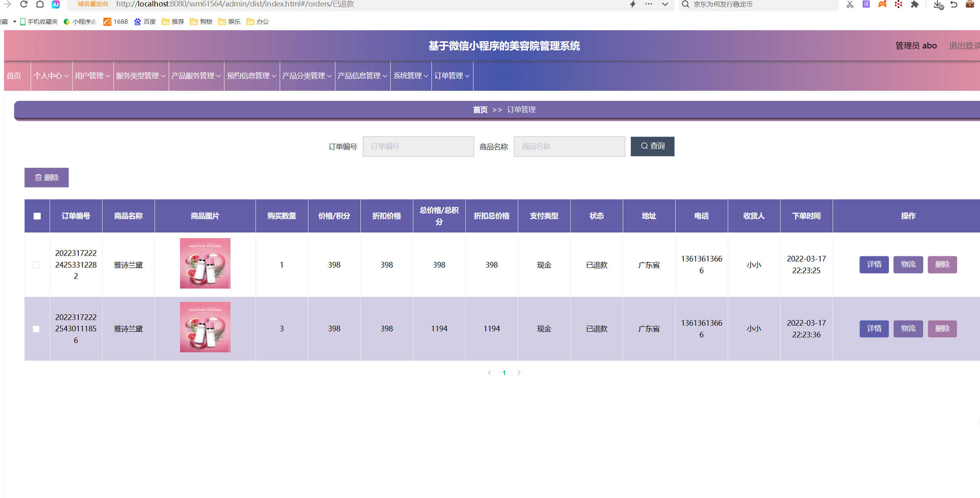The width and height of the screenshot is (980, 498).
Task: Open the 小程序 bookmark
Action: pyautogui.click(x=80, y=22)
